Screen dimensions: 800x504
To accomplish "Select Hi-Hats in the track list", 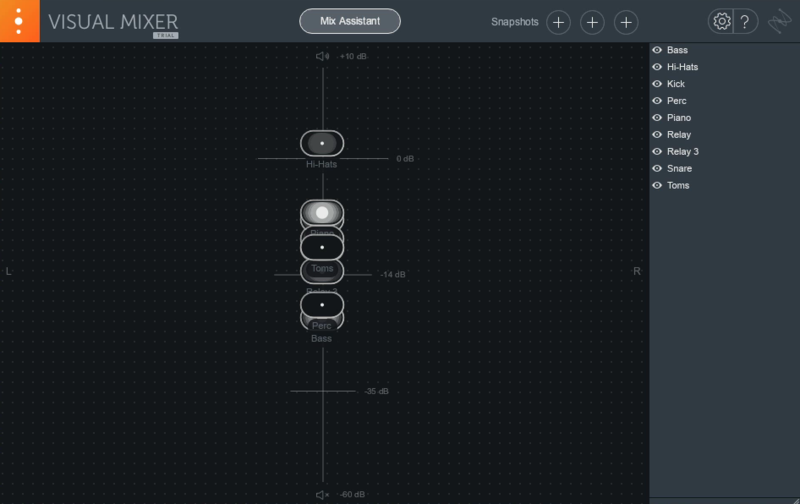I will (x=682, y=67).
